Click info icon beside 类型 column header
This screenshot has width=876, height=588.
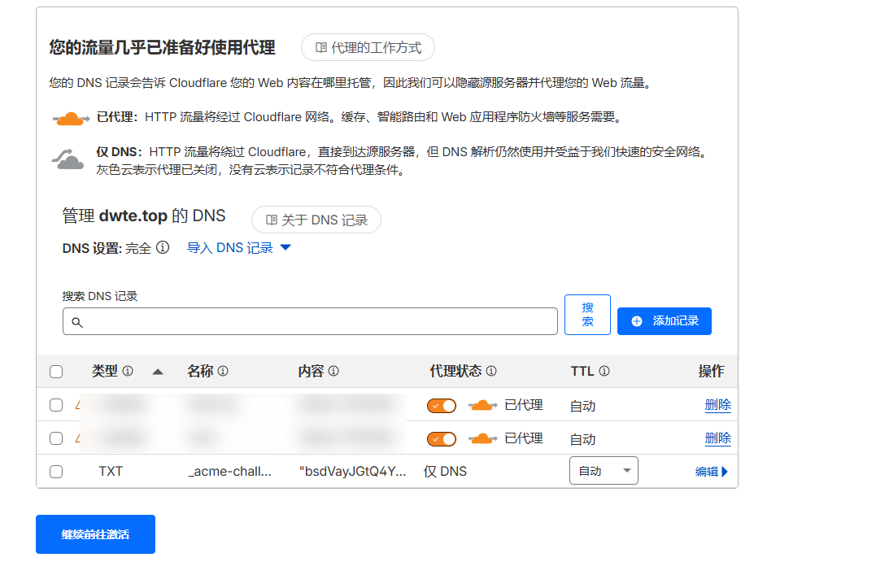[128, 371]
